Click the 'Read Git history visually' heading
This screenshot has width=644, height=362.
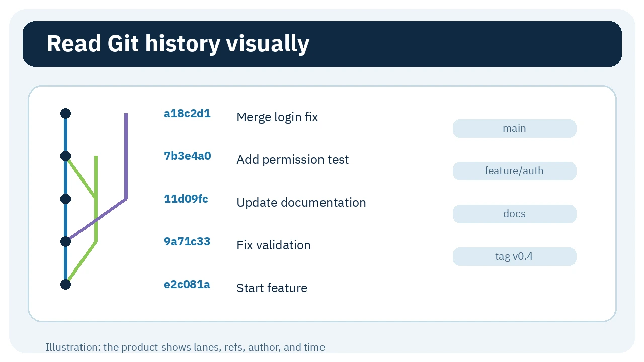click(178, 44)
